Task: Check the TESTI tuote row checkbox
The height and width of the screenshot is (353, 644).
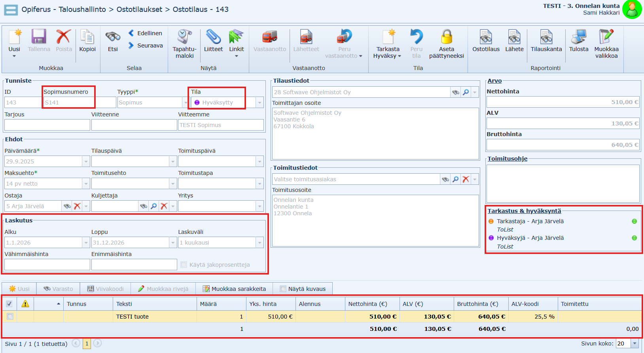Action: pyautogui.click(x=10, y=317)
